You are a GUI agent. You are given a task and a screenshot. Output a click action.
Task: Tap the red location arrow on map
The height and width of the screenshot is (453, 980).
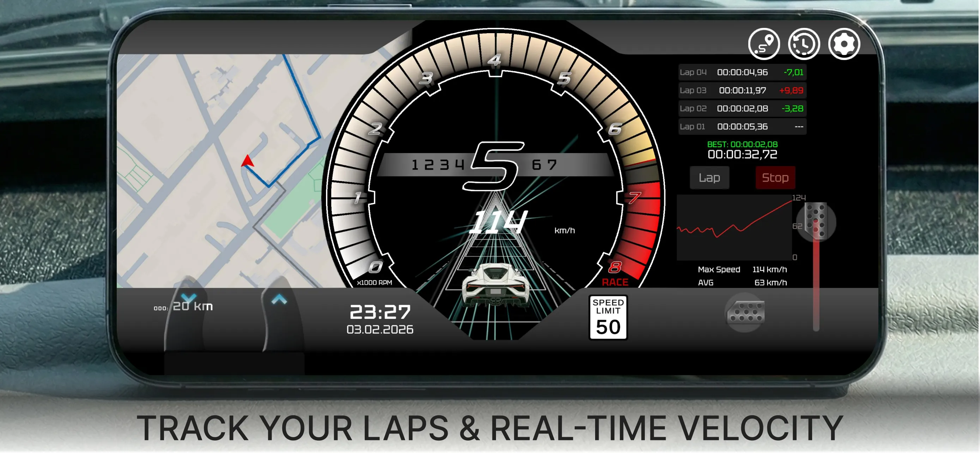click(248, 161)
